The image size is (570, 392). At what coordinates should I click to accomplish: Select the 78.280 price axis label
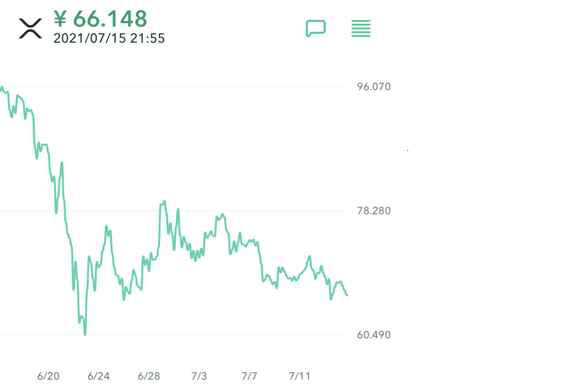[374, 211]
